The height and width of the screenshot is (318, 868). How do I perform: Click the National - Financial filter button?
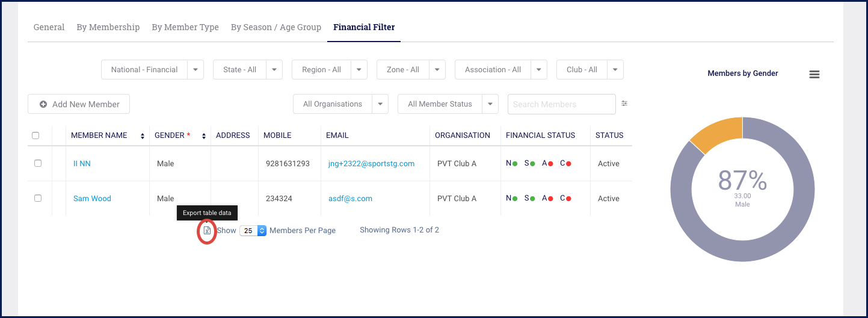pyautogui.click(x=144, y=69)
